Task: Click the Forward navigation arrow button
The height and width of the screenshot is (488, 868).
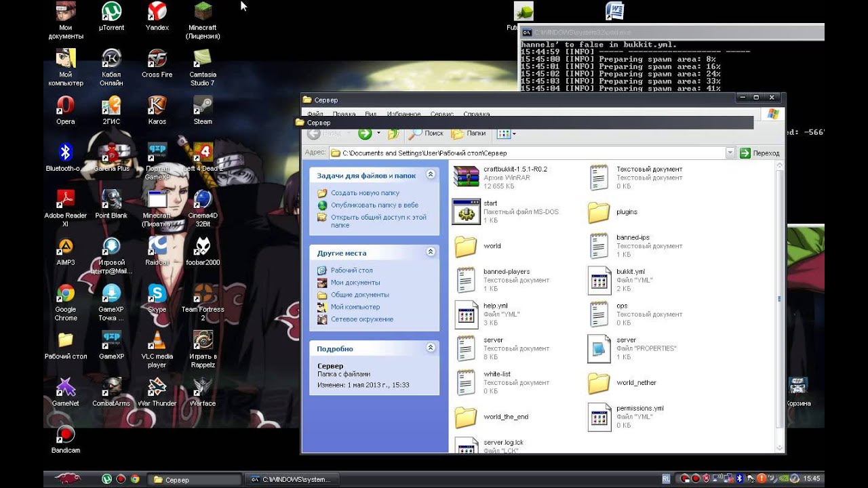Action: tap(365, 134)
